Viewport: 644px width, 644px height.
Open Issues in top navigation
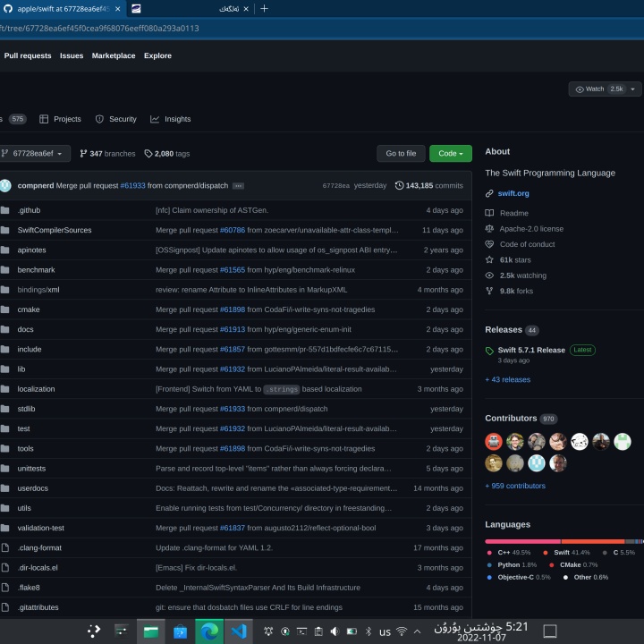(x=72, y=55)
